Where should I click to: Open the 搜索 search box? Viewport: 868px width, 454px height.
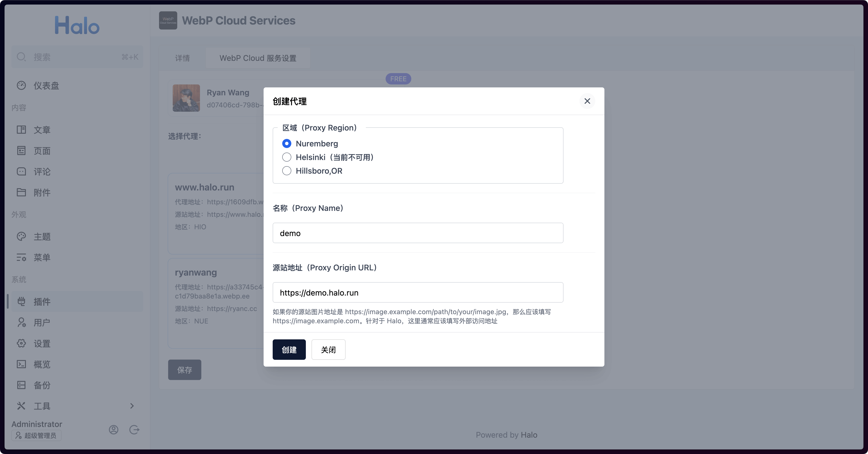point(77,57)
